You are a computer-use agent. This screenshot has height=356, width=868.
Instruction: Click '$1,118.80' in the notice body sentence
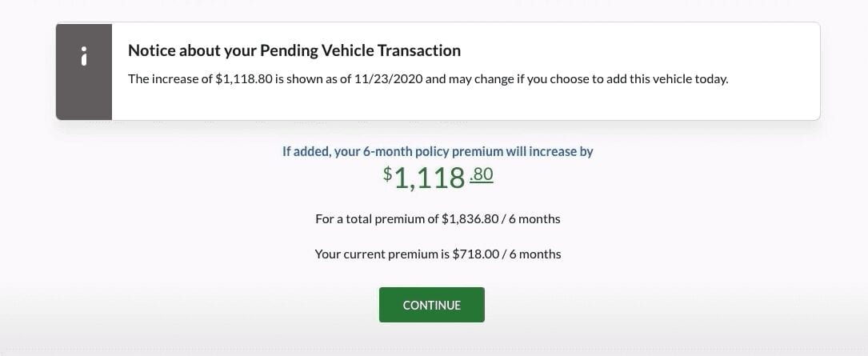coord(244,79)
